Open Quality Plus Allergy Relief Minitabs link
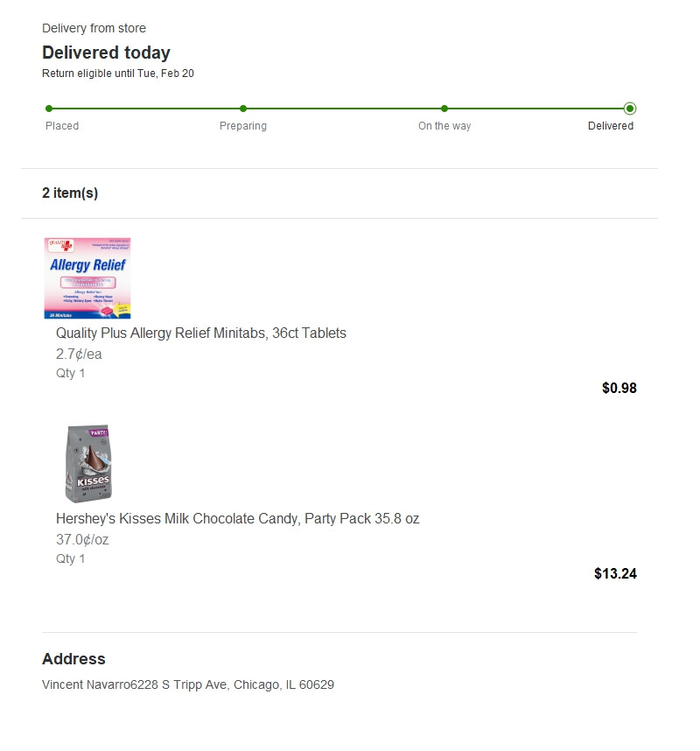 (201, 333)
